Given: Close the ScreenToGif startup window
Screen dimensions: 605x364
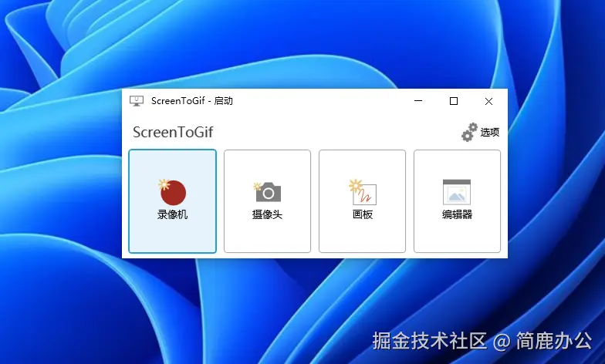Looking at the screenshot, I should click(489, 101).
